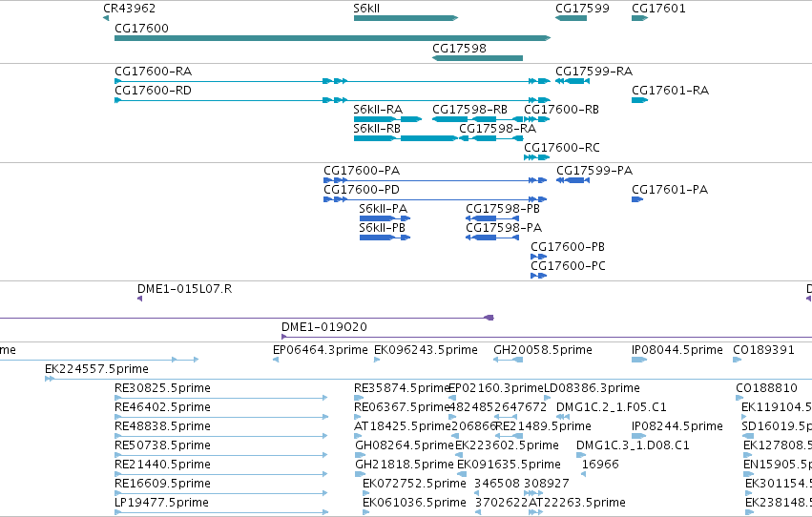Select transcript CG17600-RA
The height and width of the screenshot is (517, 812).
[x=332, y=81]
